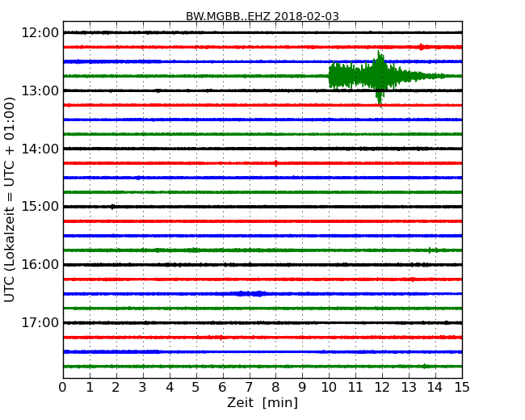Click the blue trace swelling near minute 7
This screenshot has height=420, width=525.
(x=250, y=294)
